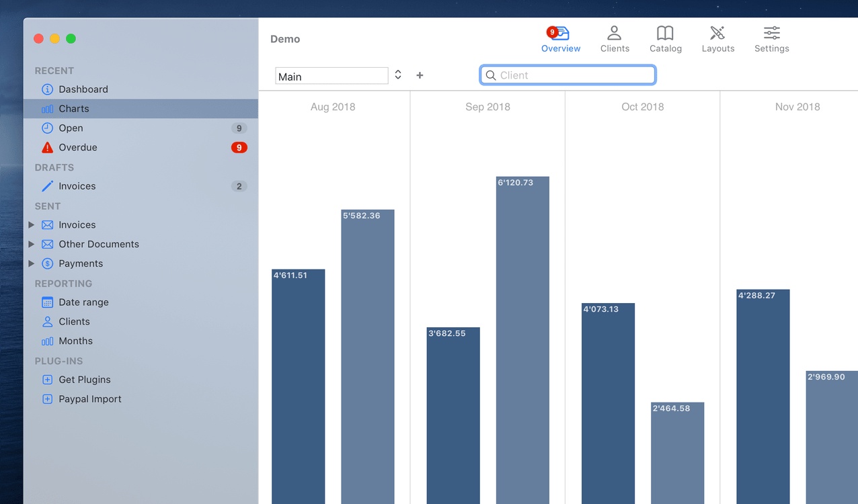Screen dimensions: 858x504
Task: Click the Paypal Import plugin icon
Action: pyautogui.click(x=47, y=399)
